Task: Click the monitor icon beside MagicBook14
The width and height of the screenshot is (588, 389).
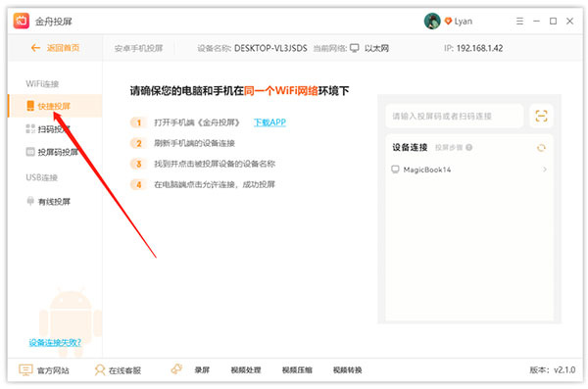Action: 395,170
